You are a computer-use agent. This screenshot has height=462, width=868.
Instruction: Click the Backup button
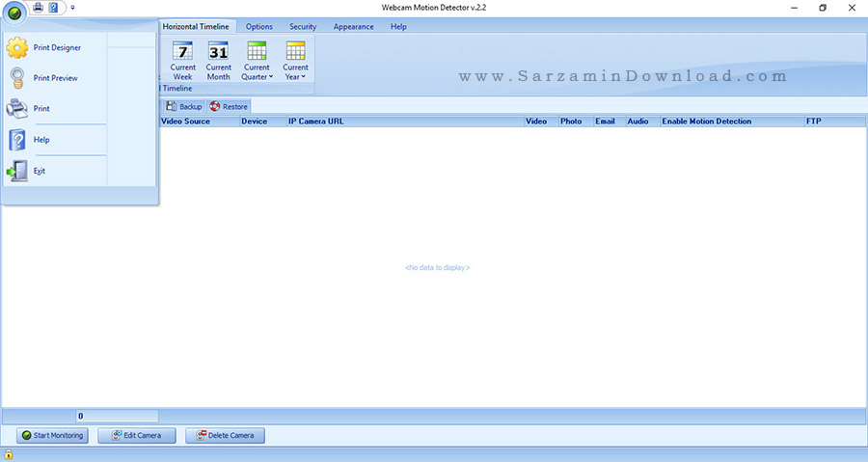pyautogui.click(x=184, y=107)
